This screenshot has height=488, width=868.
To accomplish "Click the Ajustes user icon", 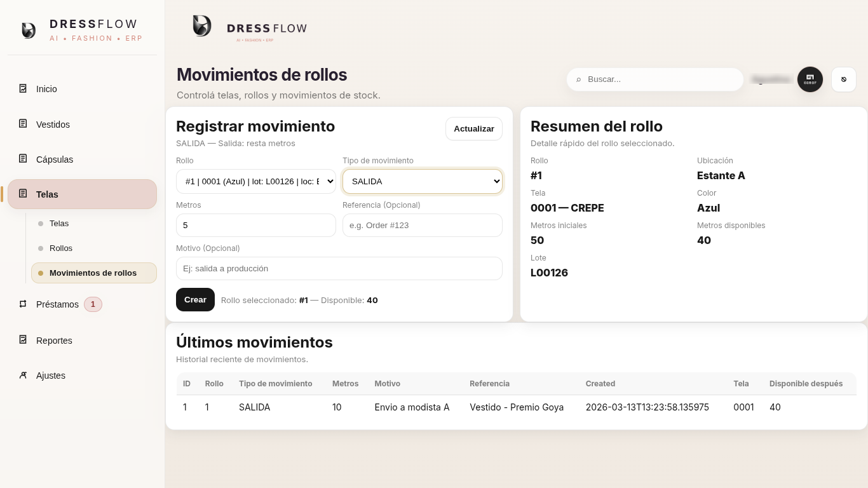I will (23, 375).
